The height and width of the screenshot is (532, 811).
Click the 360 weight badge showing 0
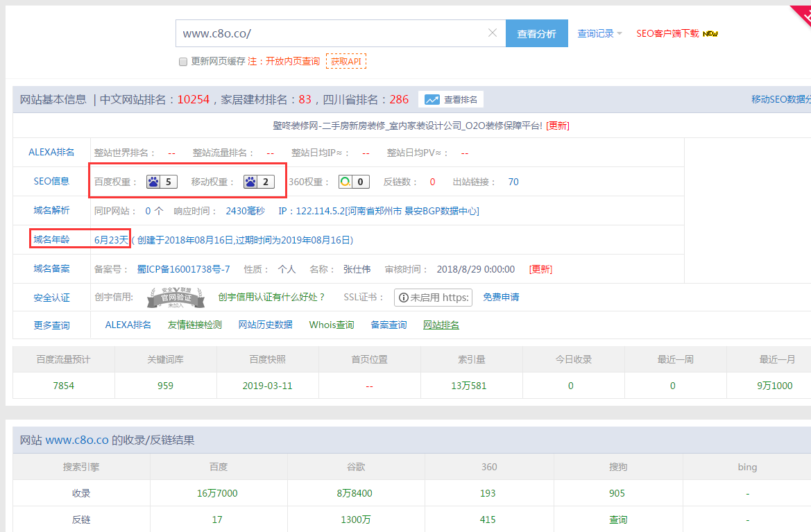354,182
